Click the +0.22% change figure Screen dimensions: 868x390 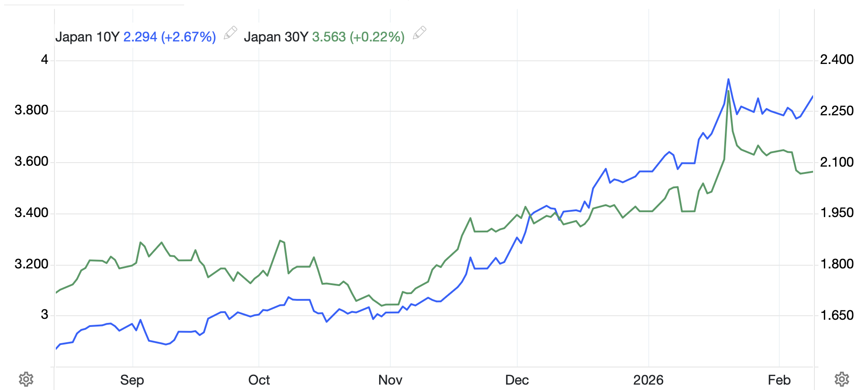coord(377,37)
